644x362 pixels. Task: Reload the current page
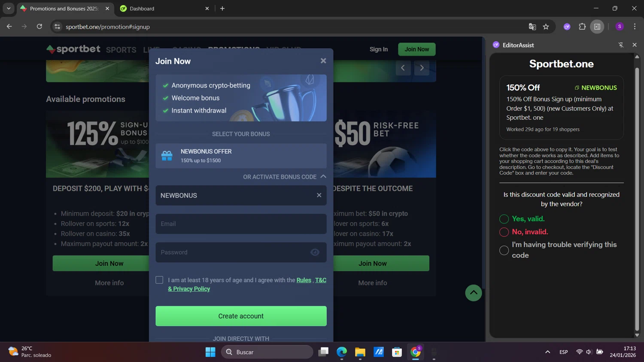(39, 27)
